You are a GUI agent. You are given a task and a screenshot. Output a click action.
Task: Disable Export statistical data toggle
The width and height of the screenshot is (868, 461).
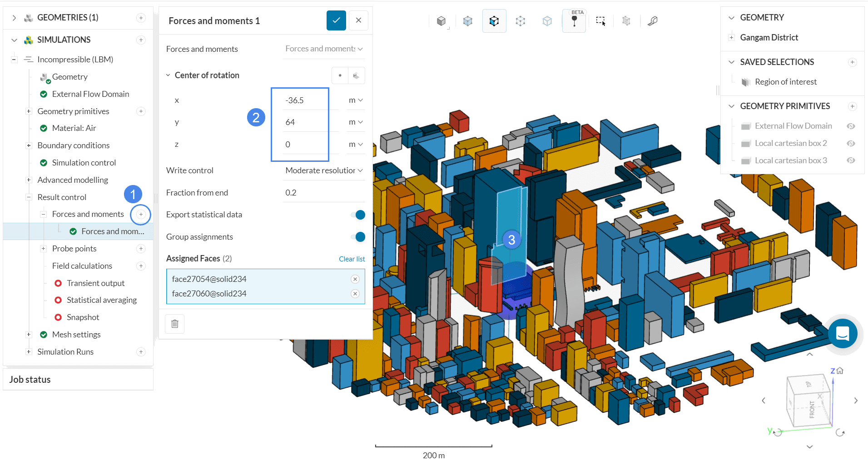point(358,215)
